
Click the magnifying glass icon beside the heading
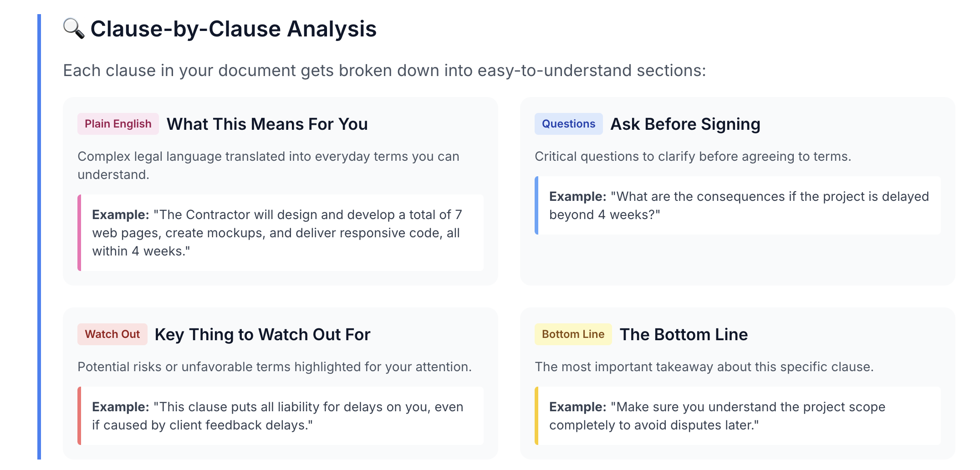74,29
